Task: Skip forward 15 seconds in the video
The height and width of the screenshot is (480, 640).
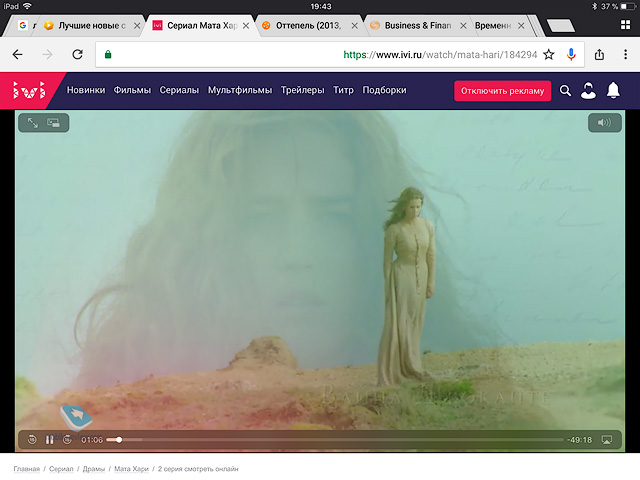Action: (x=67, y=440)
